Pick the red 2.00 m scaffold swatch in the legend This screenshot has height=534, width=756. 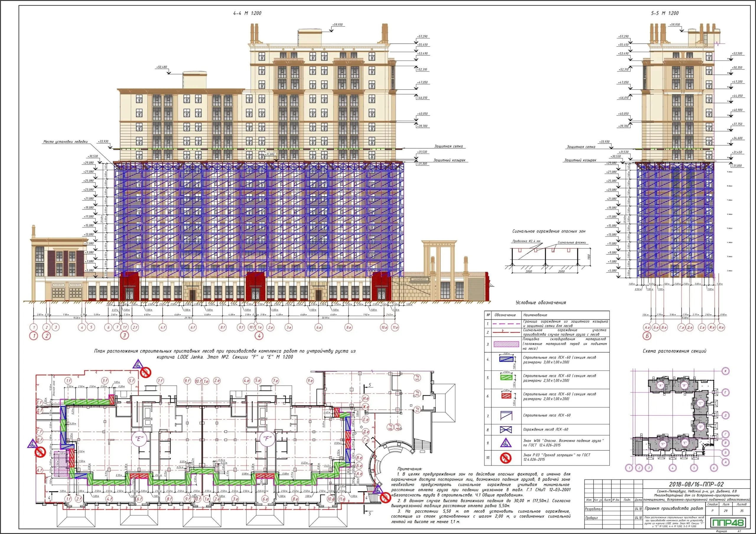[x=506, y=395]
